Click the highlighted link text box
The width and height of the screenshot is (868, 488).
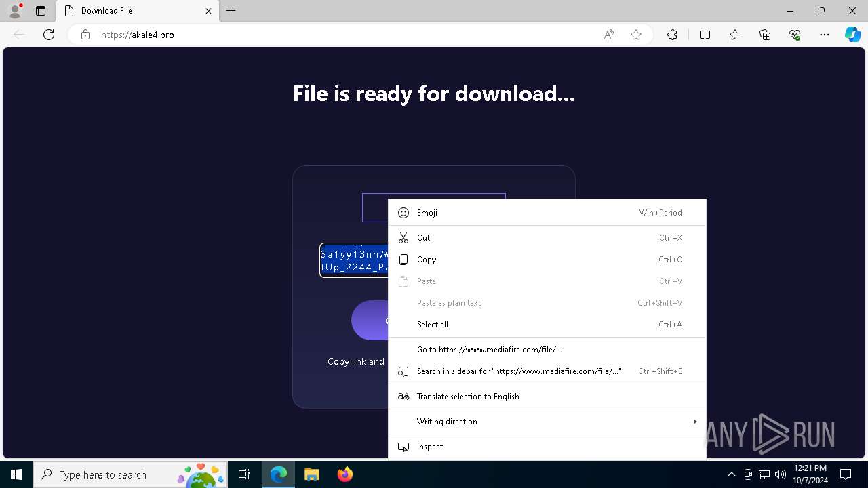coord(354,260)
